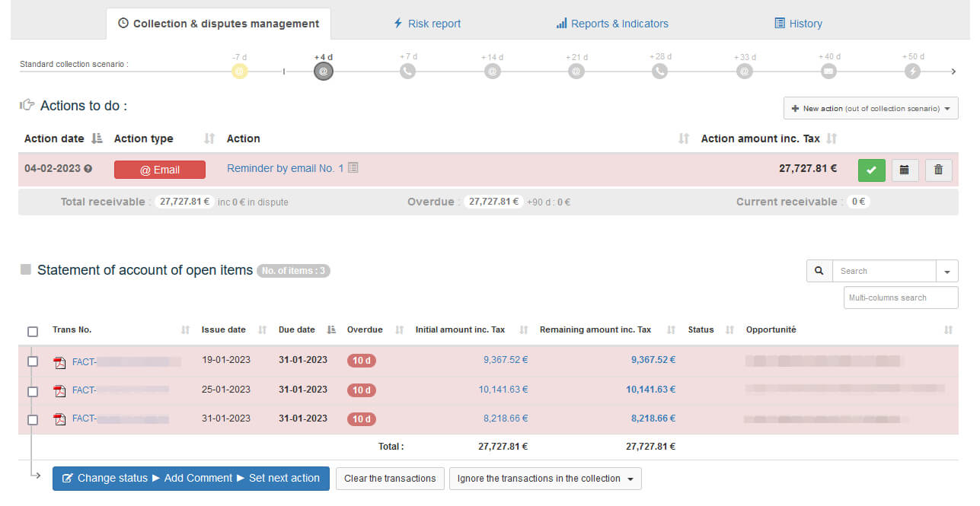Check the box for invoice issued 31-01-2023

point(33,419)
